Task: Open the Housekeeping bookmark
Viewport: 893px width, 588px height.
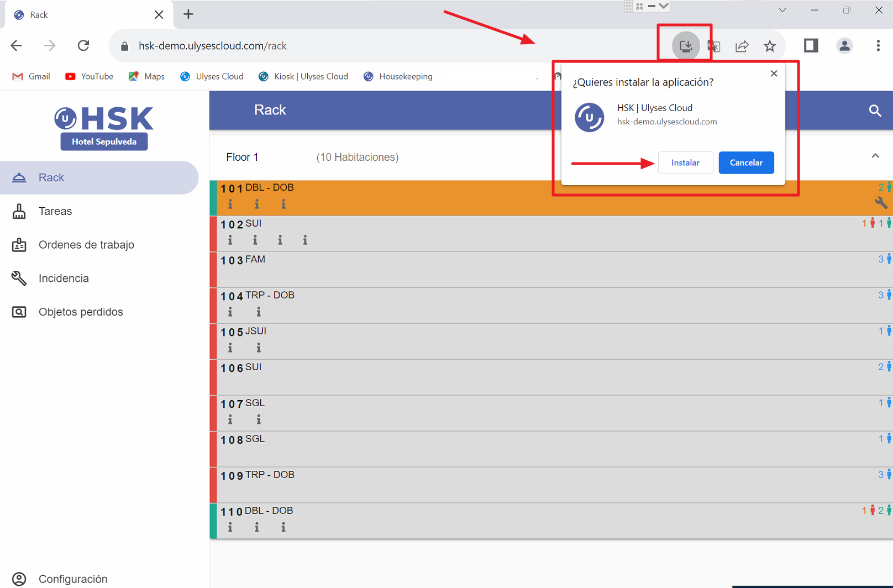Action: [398, 77]
